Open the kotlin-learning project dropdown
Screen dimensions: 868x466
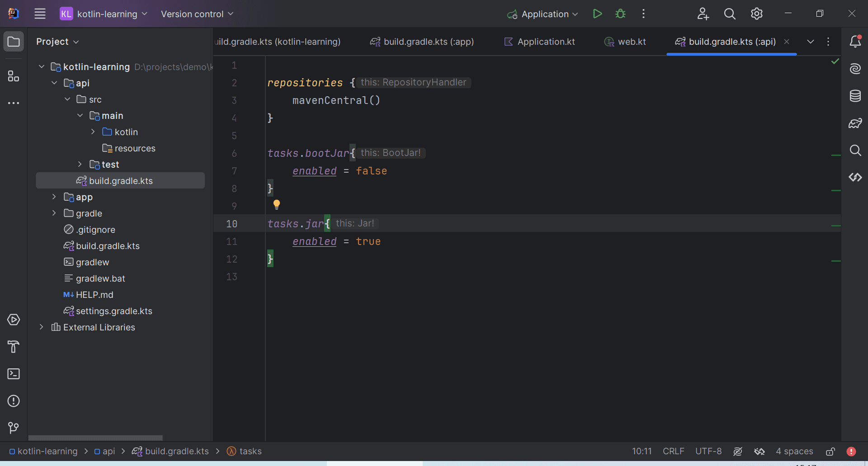tap(104, 14)
